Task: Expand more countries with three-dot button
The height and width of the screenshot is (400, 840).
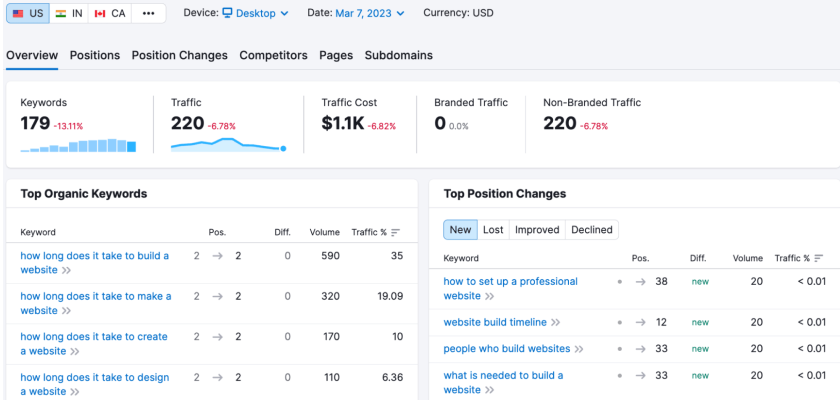Action: (x=148, y=13)
